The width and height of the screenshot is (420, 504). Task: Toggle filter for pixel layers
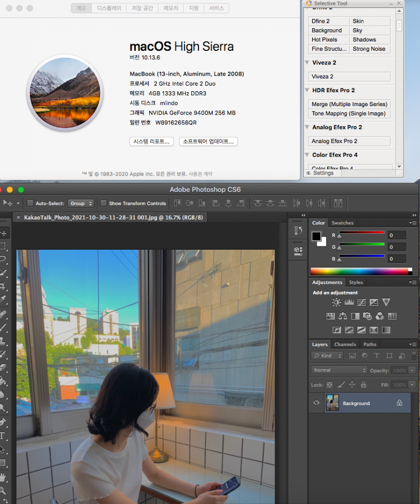[352, 355]
